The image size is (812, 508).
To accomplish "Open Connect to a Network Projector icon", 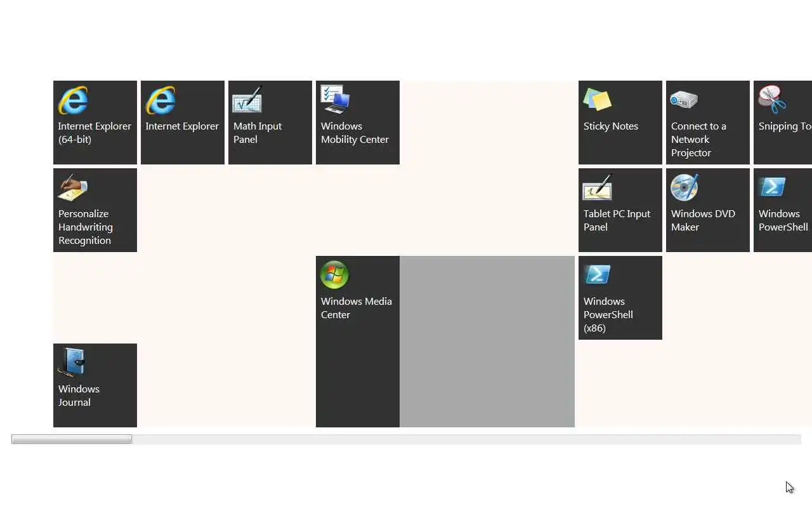I will pos(684,100).
